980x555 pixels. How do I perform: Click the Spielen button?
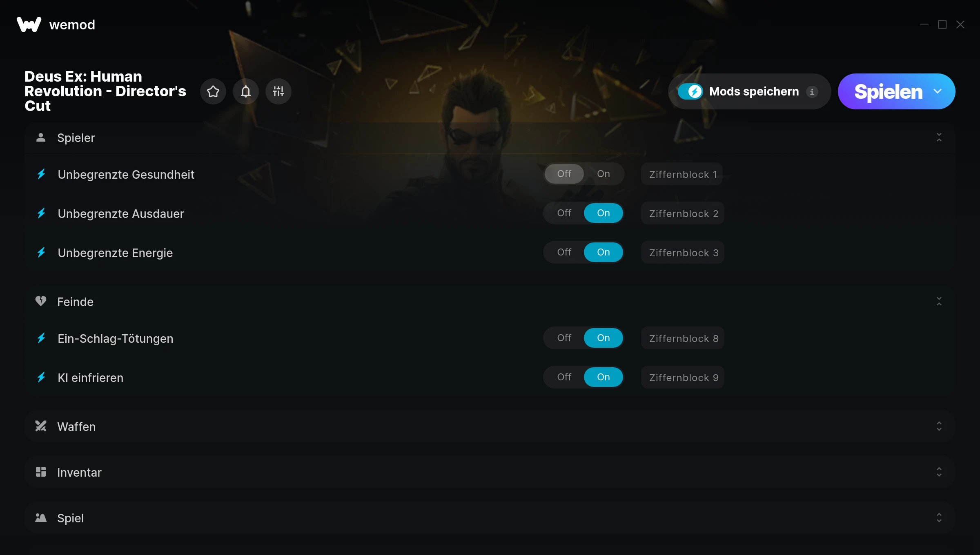tap(889, 91)
